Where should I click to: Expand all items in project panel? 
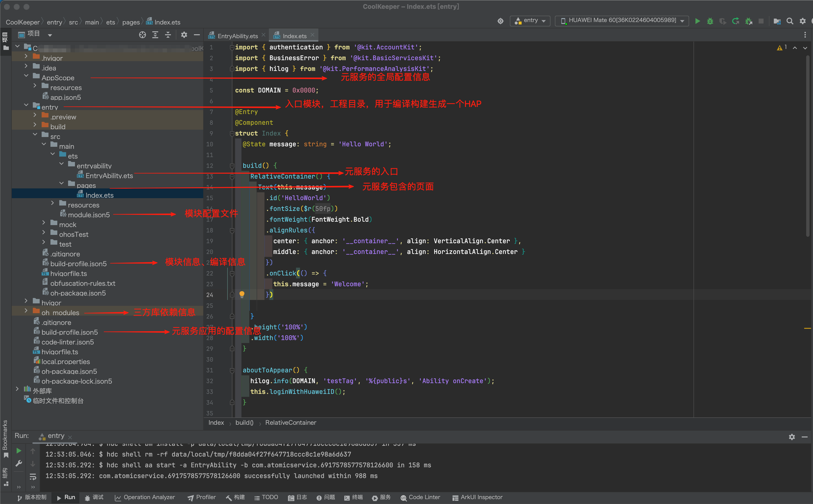pyautogui.click(x=155, y=35)
